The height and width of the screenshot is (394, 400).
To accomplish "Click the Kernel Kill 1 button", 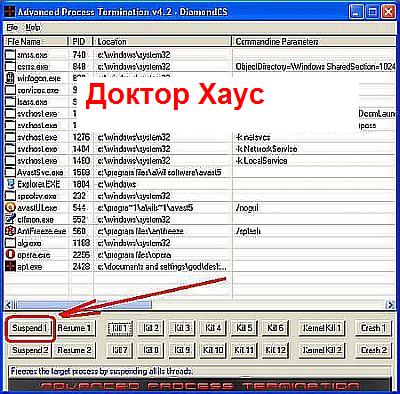I will 322,328.
